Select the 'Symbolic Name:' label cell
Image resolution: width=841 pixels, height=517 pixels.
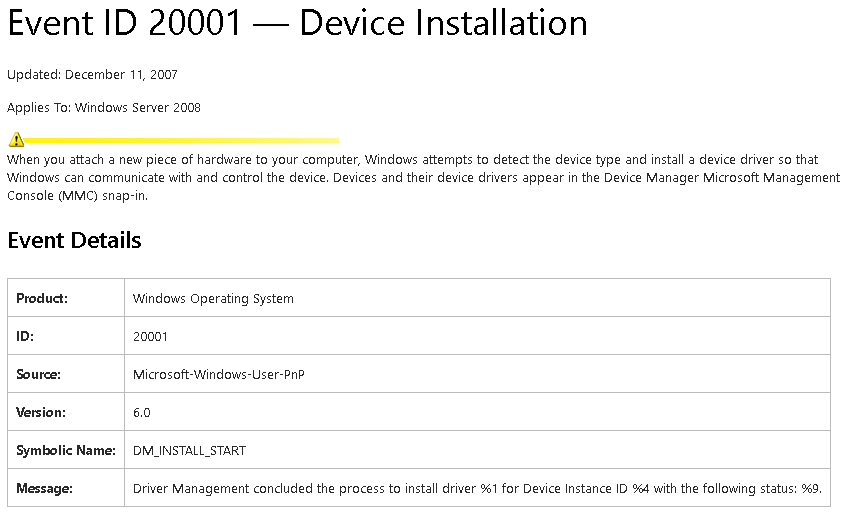(x=66, y=450)
